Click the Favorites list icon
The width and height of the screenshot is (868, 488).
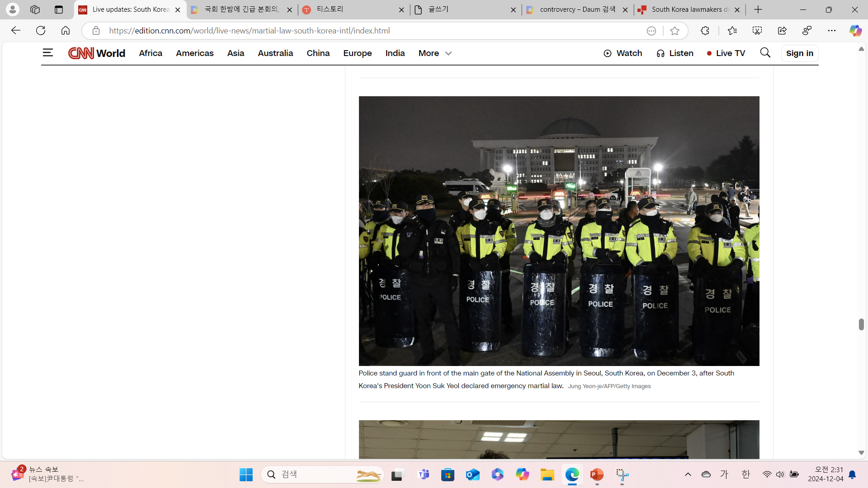point(732,31)
